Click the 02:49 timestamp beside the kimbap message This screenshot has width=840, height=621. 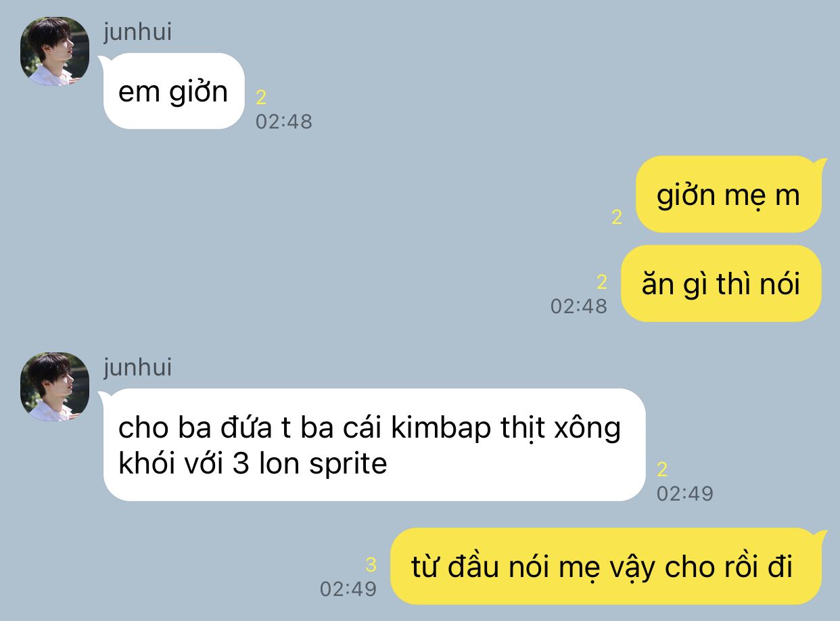[685, 494]
